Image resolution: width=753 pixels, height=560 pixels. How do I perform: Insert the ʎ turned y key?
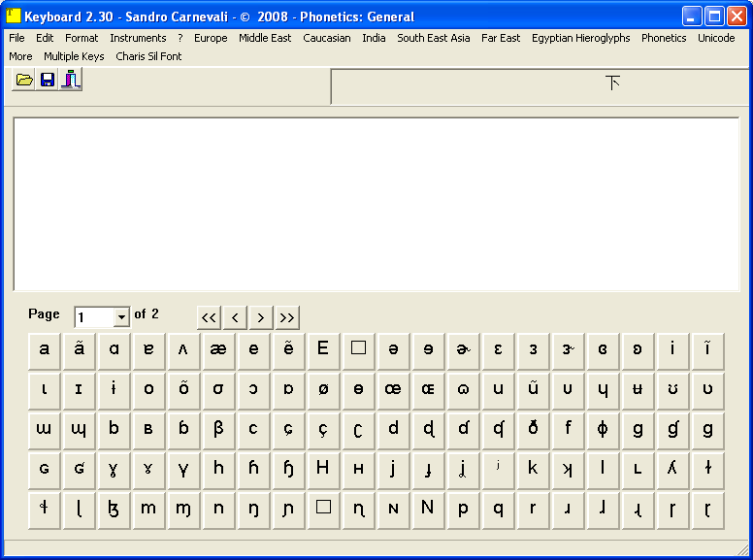click(x=672, y=471)
